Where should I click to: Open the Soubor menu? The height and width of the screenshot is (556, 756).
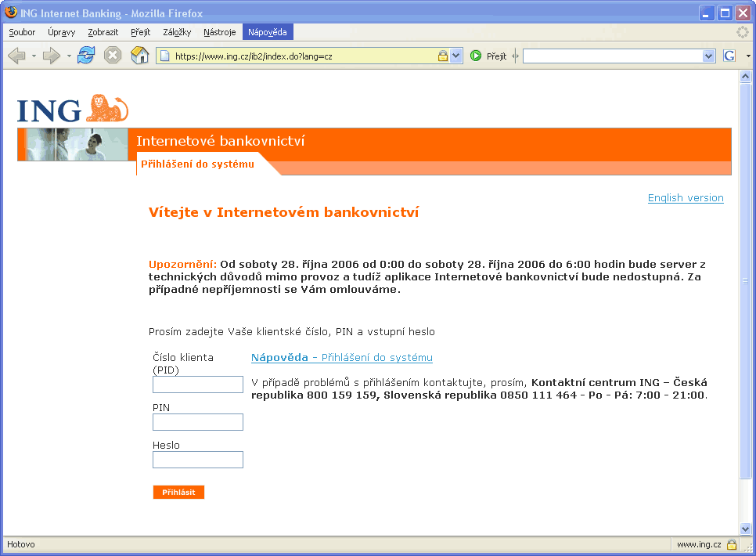pos(22,32)
